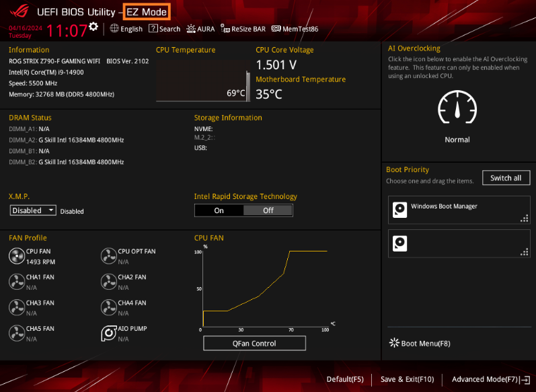Select the CHA2 FAN icon
This screenshot has height=392, width=536.
pos(109,282)
